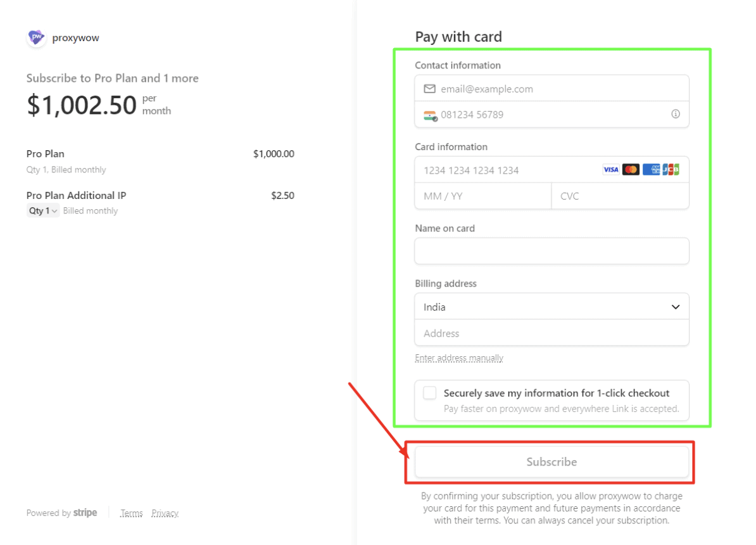Click the card number input field

click(x=507, y=170)
